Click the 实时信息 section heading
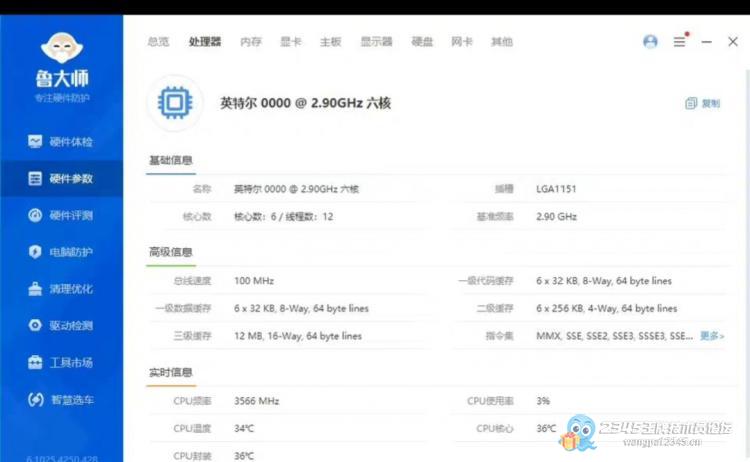The height and width of the screenshot is (462, 750). click(171, 372)
